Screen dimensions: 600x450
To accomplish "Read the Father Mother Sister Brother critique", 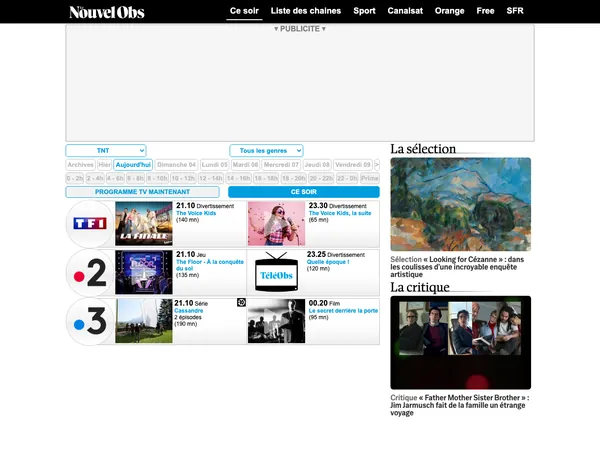I will (x=460, y=405).
